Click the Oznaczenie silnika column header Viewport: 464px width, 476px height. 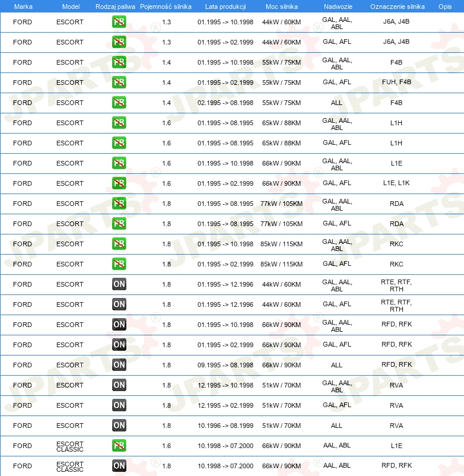[397, 7]
